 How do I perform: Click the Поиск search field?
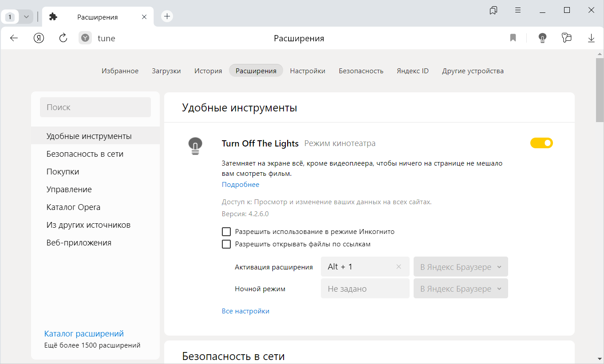tap(95, 107)
